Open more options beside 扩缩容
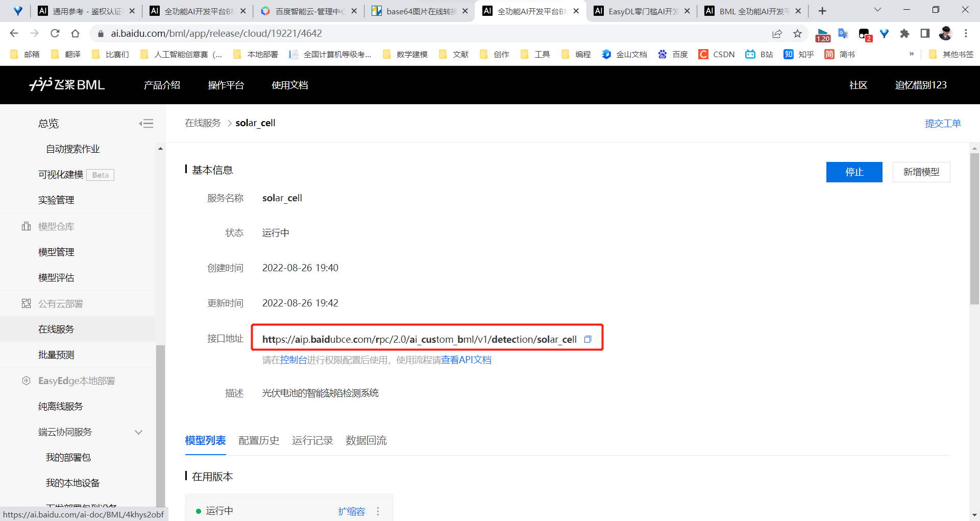Viewport: 980px width, 521px height. pyautogui.click(x=378, y=511)
